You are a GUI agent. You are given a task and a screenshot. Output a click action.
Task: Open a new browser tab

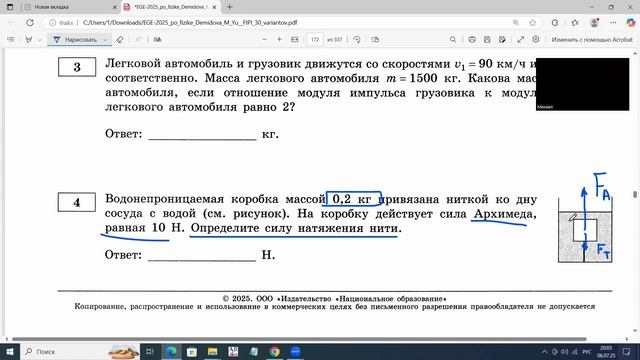point(230,7)
